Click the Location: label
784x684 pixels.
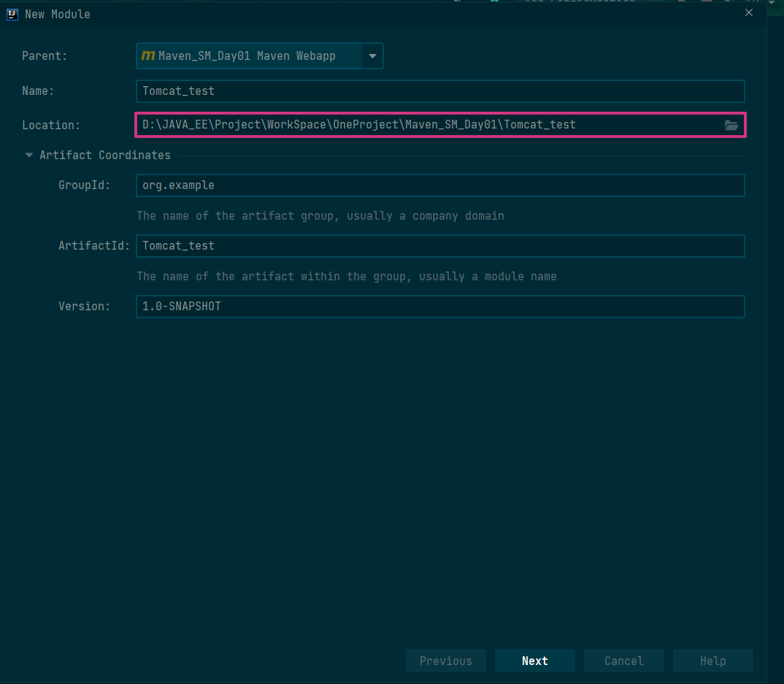pyautogui.click(x=51, y=126)
